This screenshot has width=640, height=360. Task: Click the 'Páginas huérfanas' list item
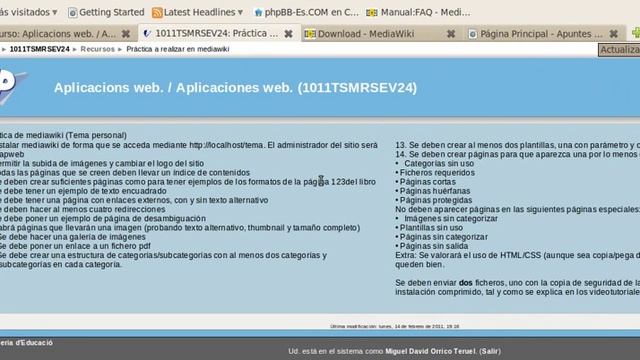[435, 191]
